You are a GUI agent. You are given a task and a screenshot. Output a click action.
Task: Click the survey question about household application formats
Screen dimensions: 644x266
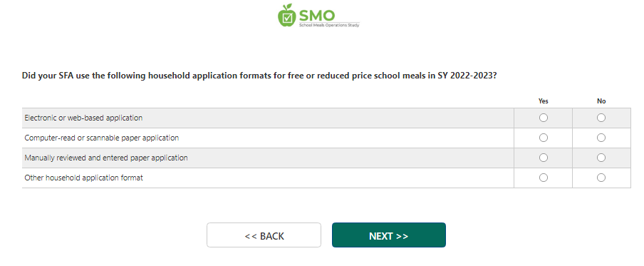coord(259,76)
